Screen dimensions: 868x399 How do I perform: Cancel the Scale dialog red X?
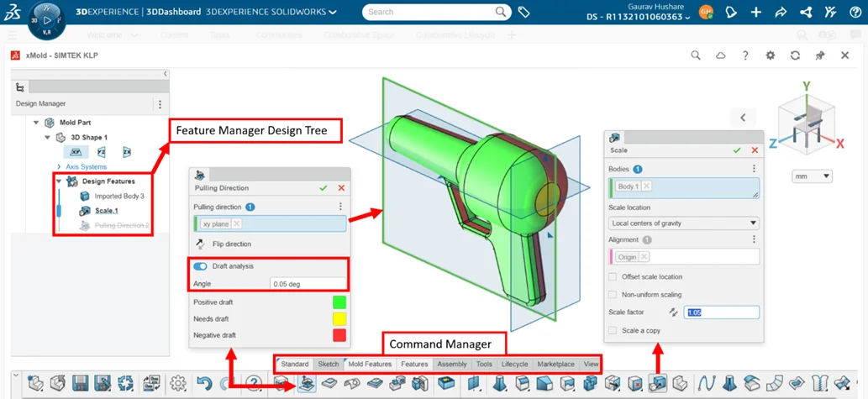pyautogui.click(x=755, y=150)
